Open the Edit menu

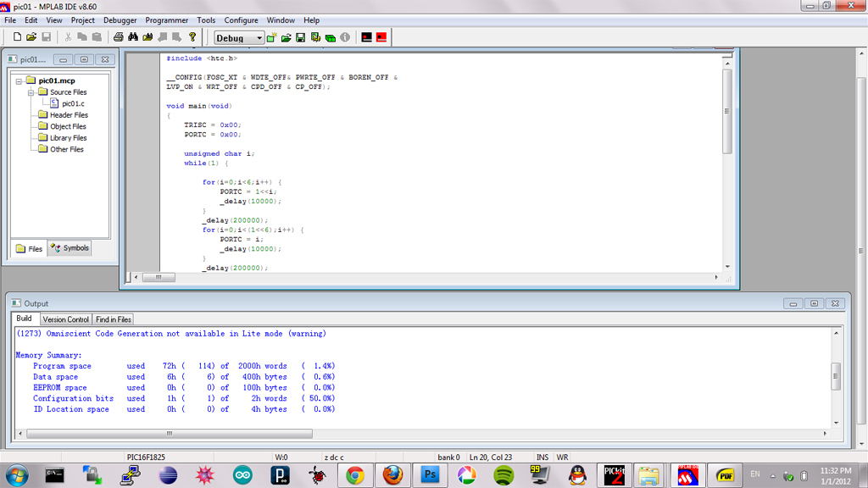[x=31, y=20]
